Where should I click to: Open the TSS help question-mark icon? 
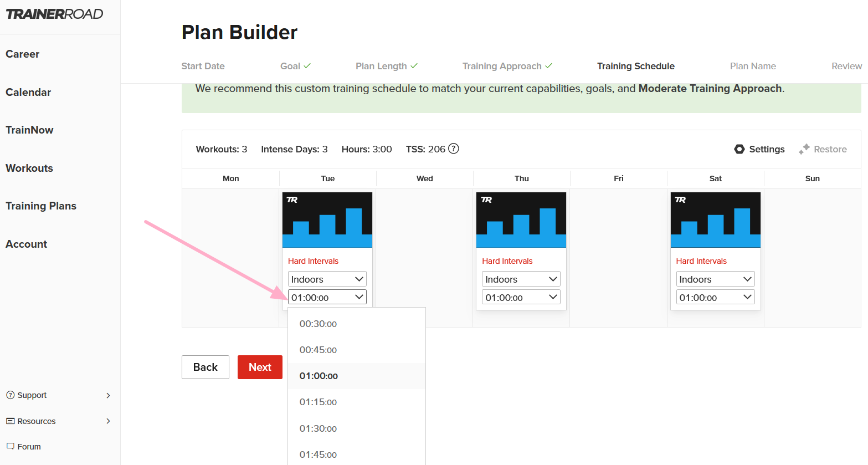[x=454, y=149]
